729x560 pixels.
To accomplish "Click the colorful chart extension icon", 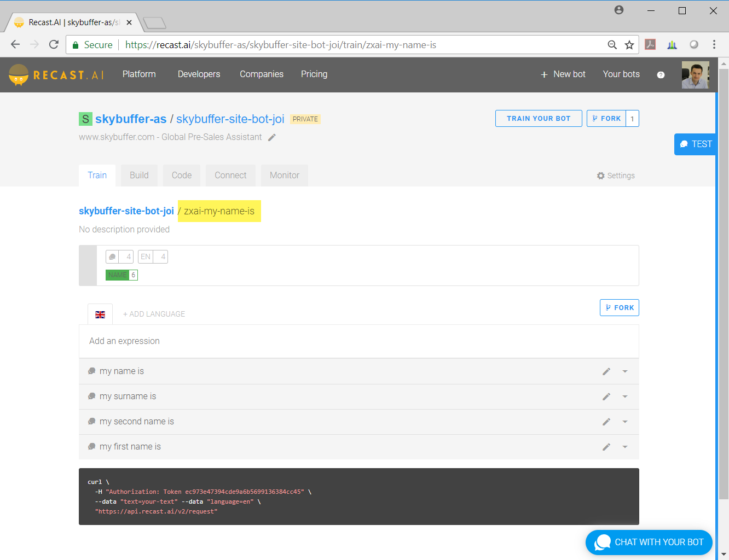I will coord(672,44).
